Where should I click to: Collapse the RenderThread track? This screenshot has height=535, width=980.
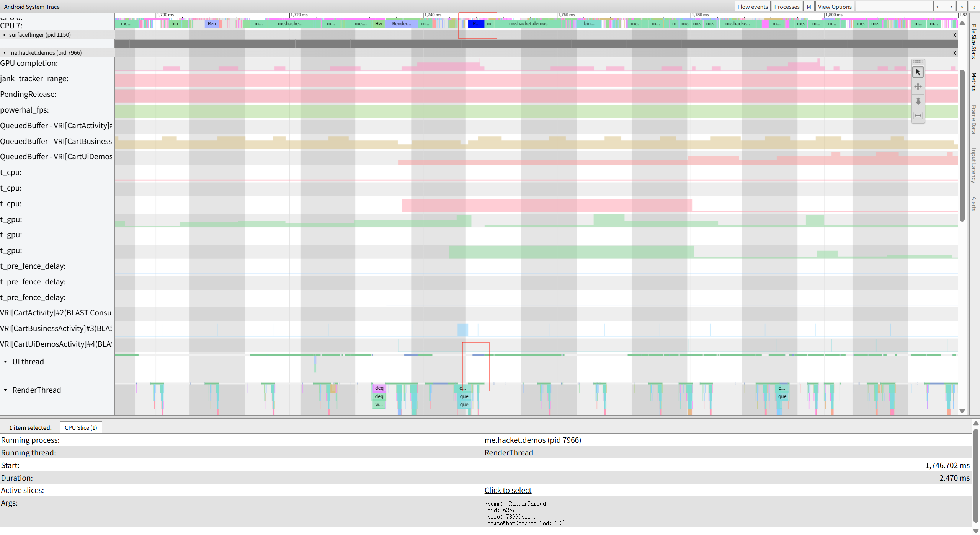pos(5,390)
